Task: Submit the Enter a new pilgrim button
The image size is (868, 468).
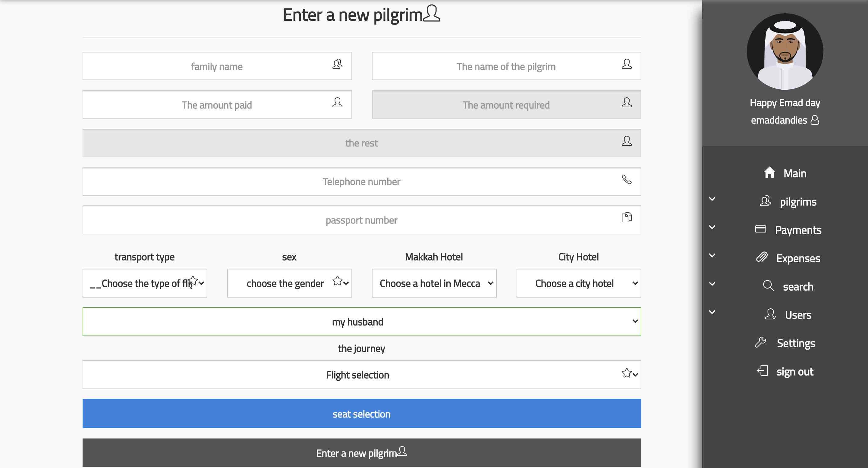Action: tap(362, 453)
